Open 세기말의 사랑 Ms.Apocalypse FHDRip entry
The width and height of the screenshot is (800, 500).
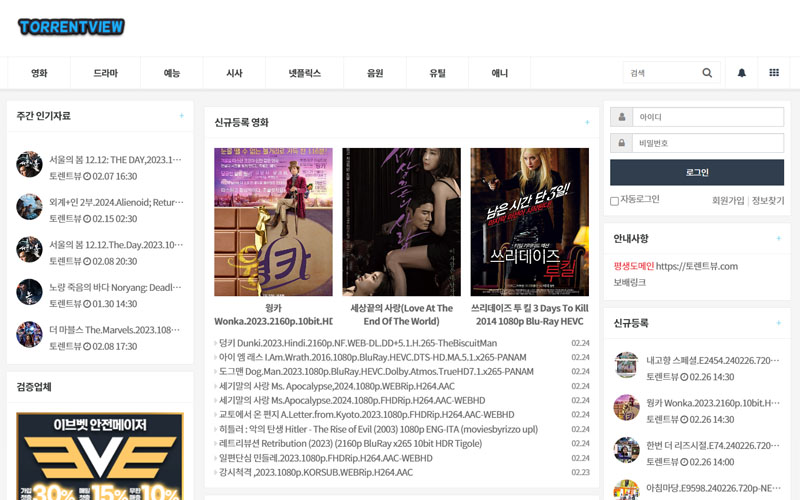click(352, 401)
